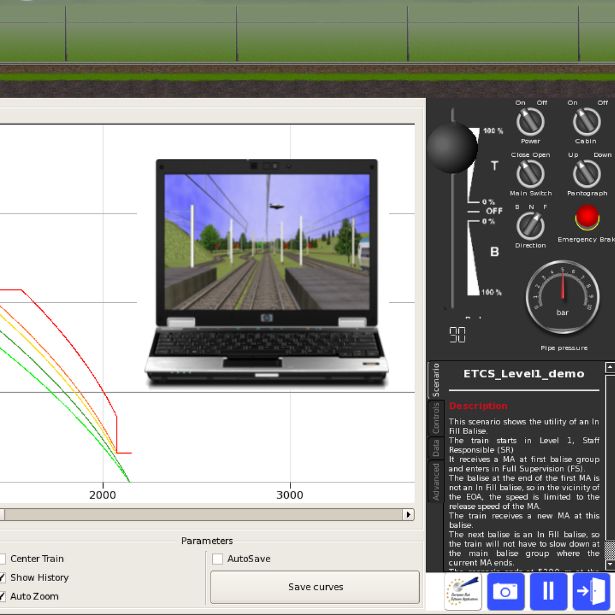This screenshot has width=615, height=615.
Task: Take a screenshot with the camera icon
Action: point(507,591)
